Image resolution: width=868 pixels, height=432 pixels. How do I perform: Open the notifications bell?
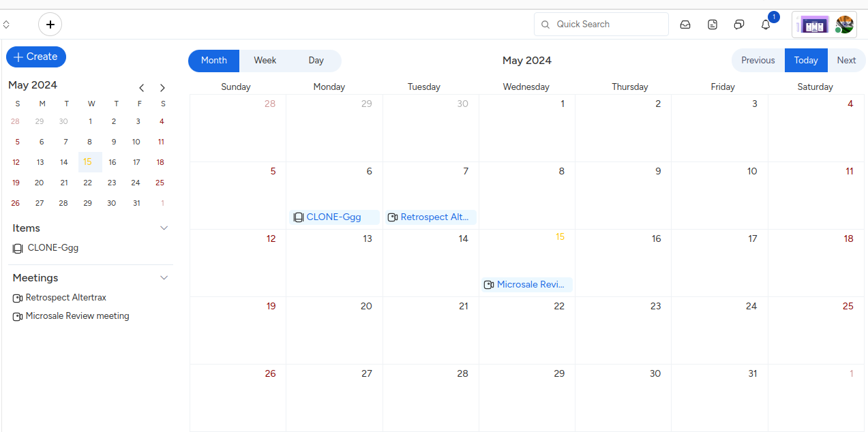[x=766, y=25]
